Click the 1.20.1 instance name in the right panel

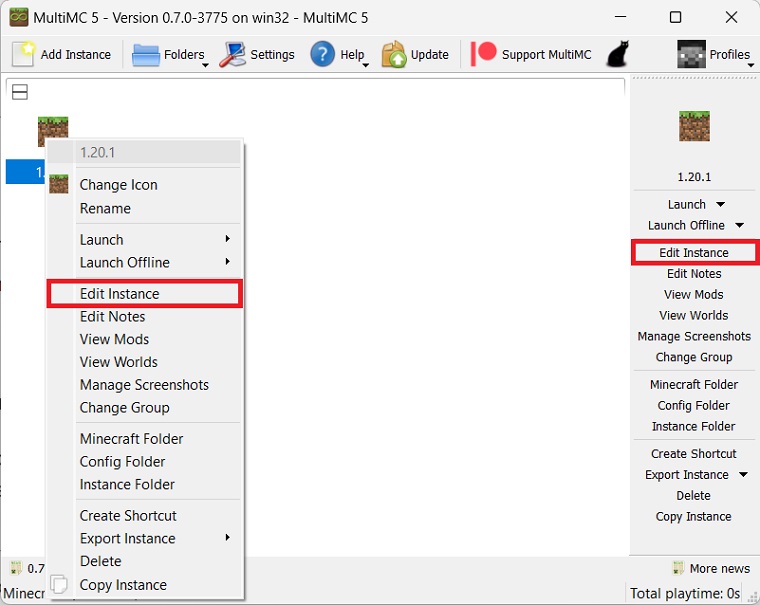pyautogui.click(x=694, y=177)
